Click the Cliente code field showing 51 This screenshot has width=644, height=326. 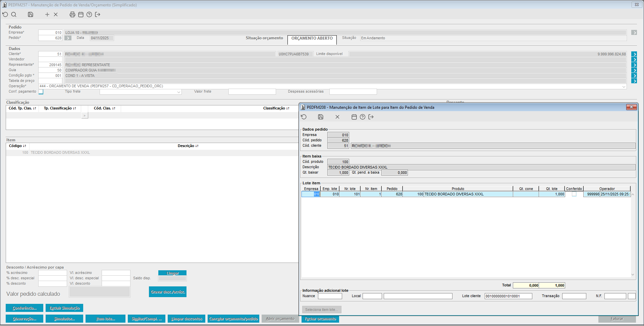(50, 54)
